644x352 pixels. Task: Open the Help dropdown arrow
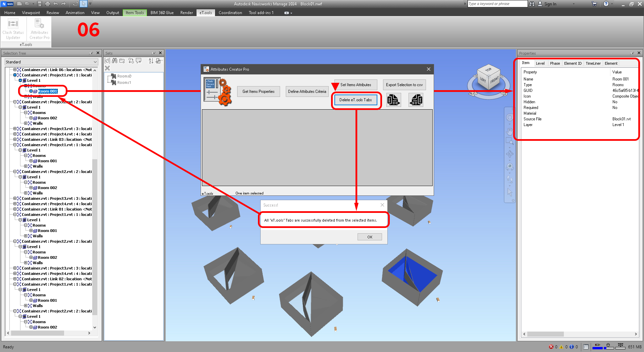click(x=612, y=4)
